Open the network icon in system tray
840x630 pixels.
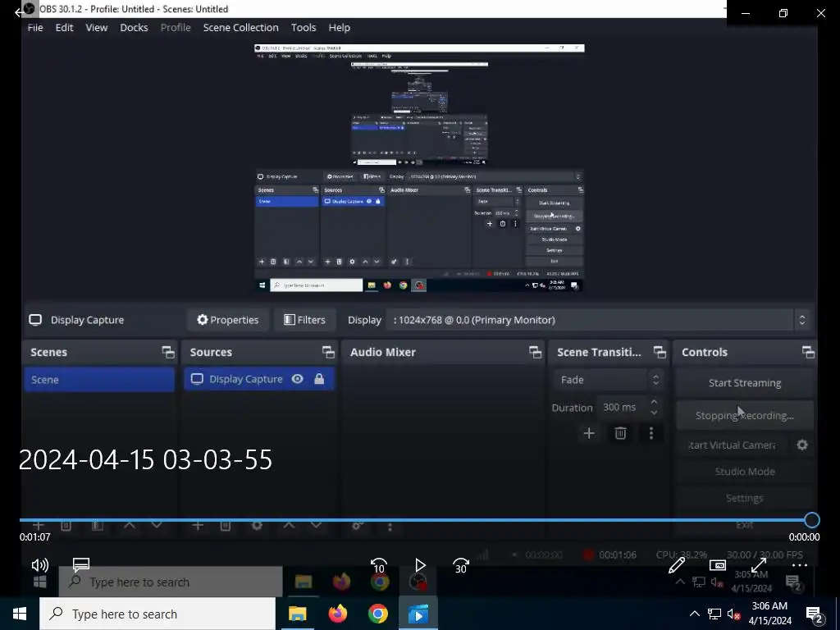714,614
